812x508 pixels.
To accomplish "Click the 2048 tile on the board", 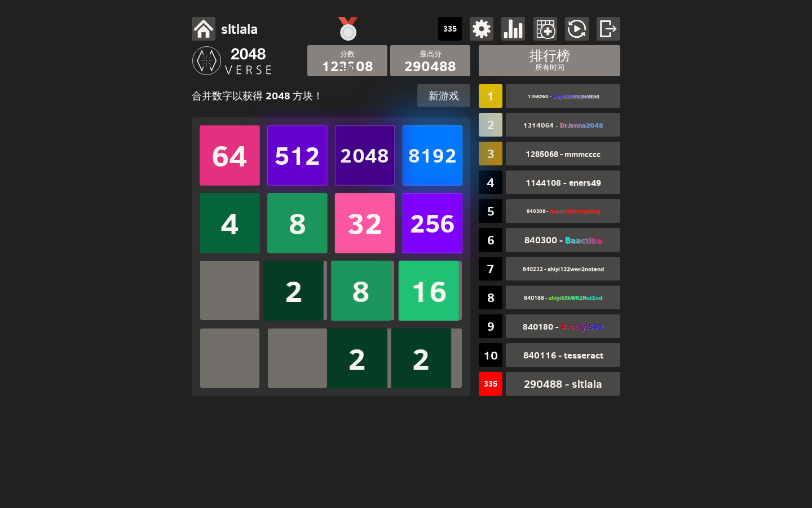I will tap(365, 155).
